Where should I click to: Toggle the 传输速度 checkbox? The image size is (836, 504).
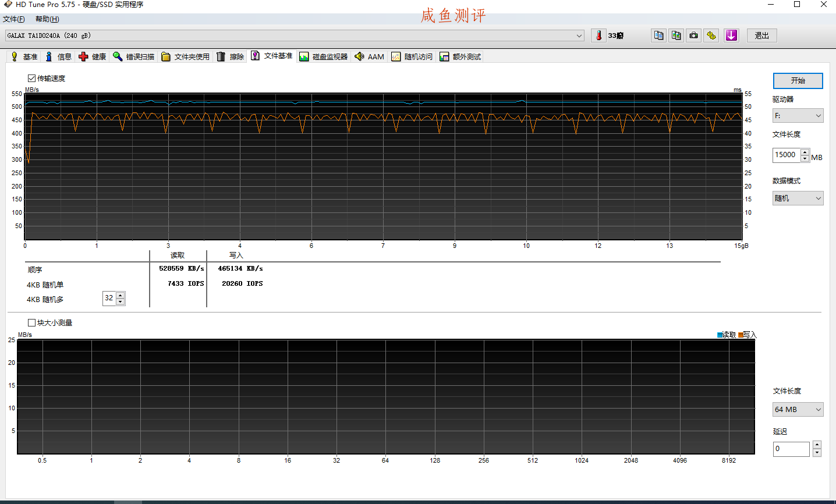point(31,78)
